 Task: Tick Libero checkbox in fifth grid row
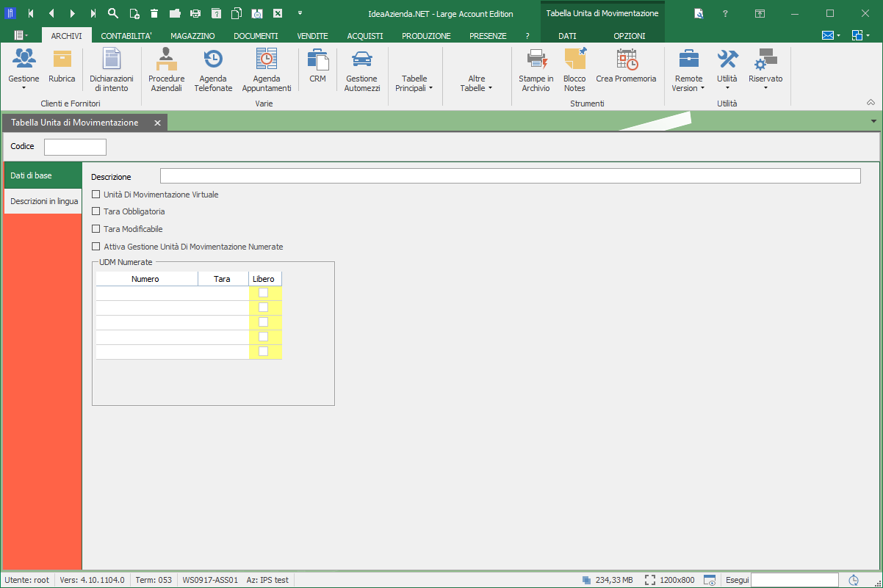point(263,351)
